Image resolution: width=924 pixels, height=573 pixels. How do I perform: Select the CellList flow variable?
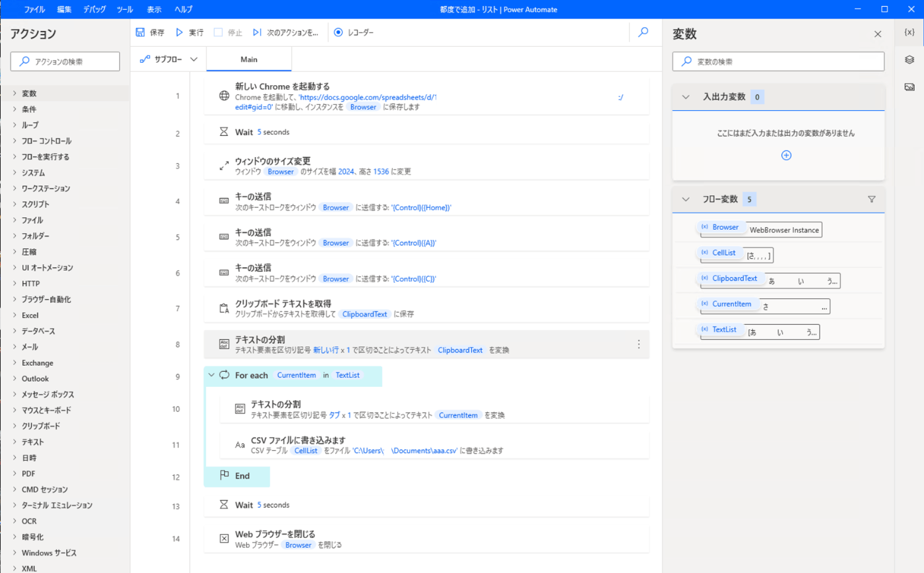point(719,253)
